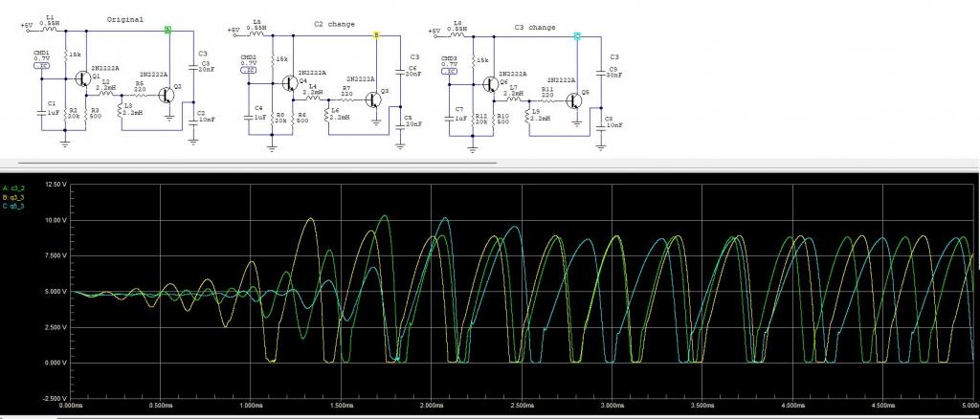
Task: Select probe marker A in the Original circuit
Action: [167, 30]
